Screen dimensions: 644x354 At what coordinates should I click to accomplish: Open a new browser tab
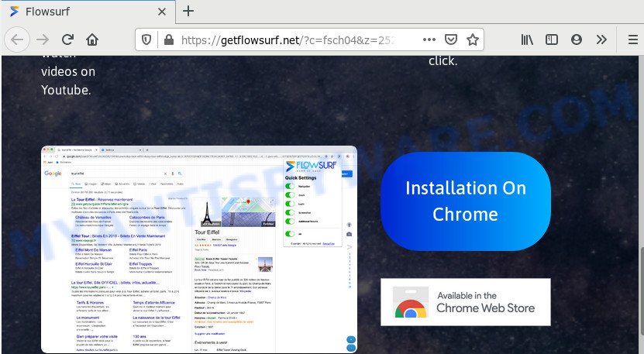coord(188,11)
